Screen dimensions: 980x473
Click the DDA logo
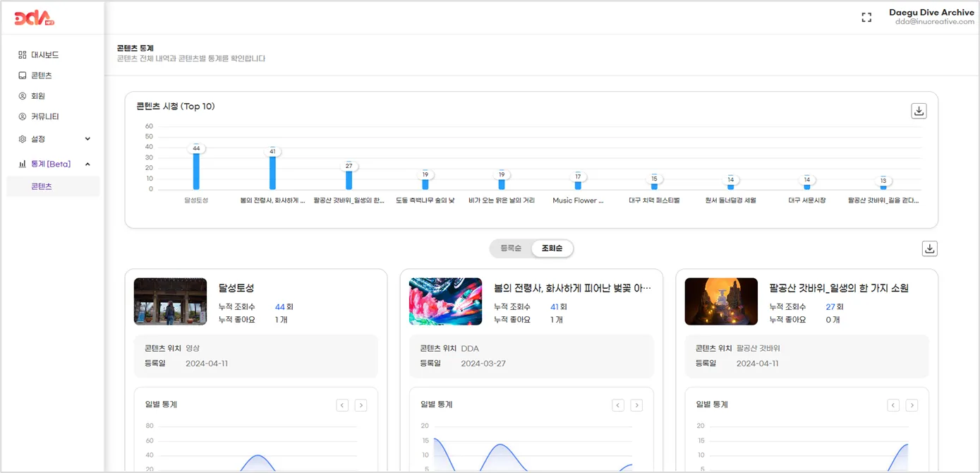point(35,18)
